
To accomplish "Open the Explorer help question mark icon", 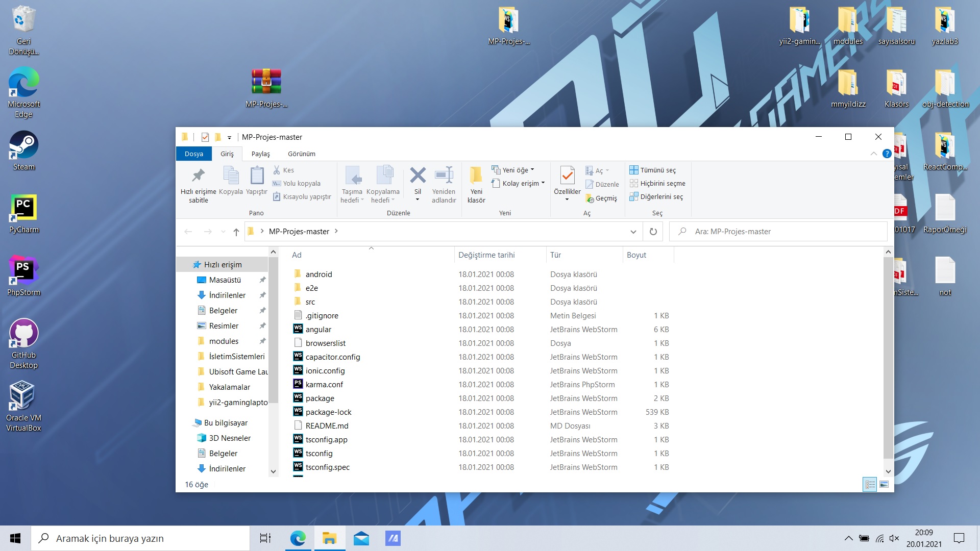I will point(887,154).
